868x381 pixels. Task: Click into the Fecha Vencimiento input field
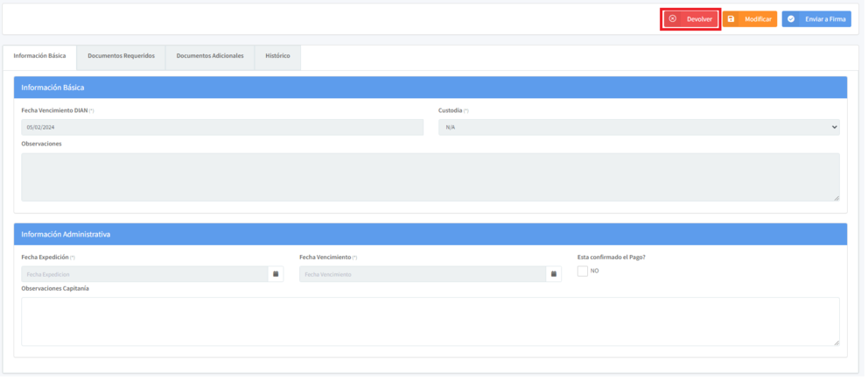[x=422, y=274]
